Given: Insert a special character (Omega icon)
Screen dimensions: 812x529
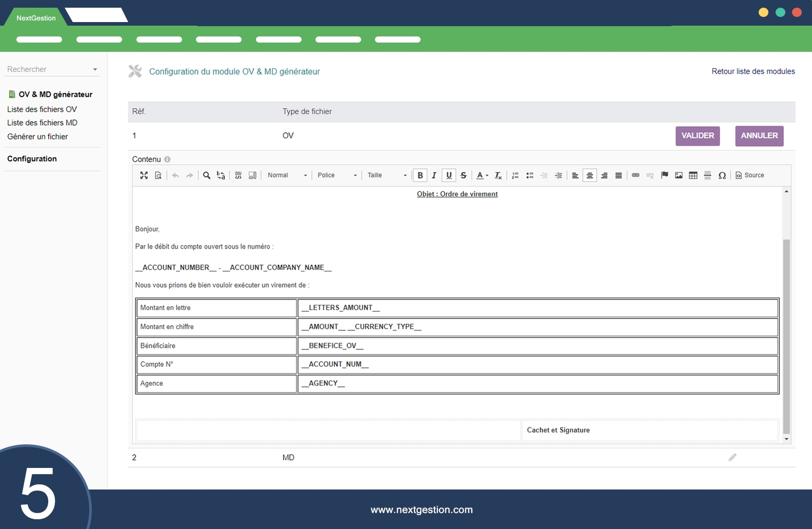Looking at the screenshot, I should tap(722, 175).
